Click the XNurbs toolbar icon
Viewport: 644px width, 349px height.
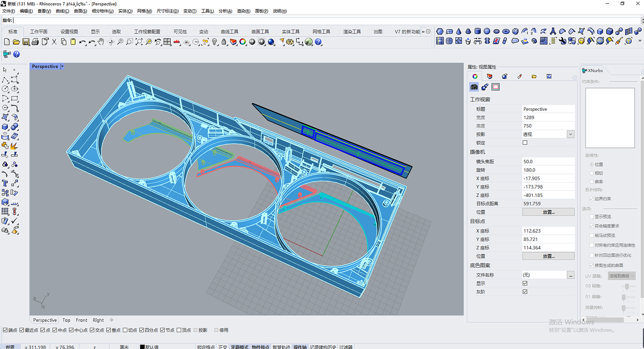pos(7,54)
